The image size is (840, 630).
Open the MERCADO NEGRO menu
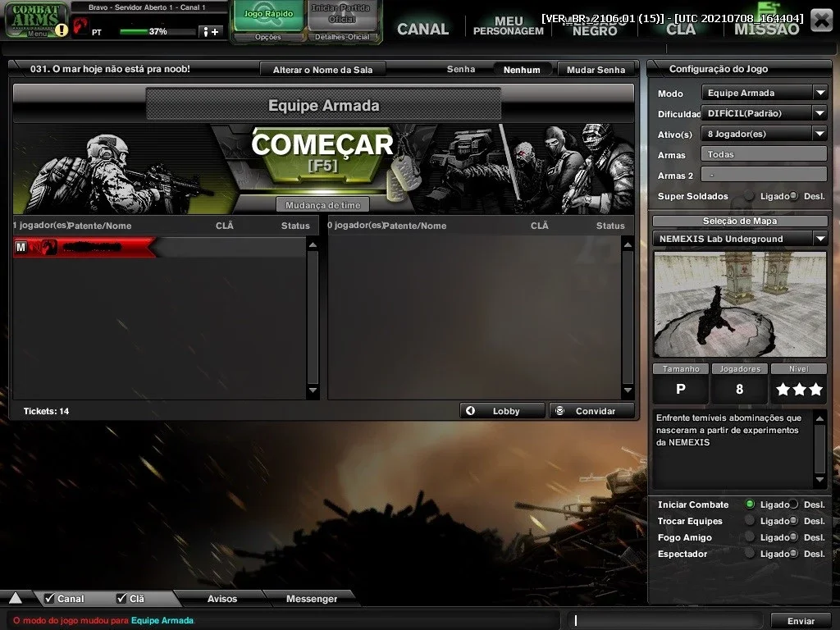point(595,25)
